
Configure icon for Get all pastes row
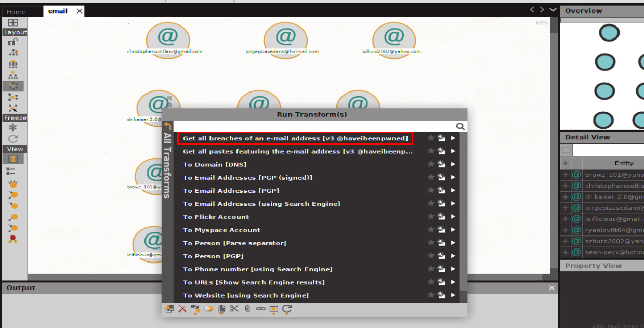(x=442, y=151)
